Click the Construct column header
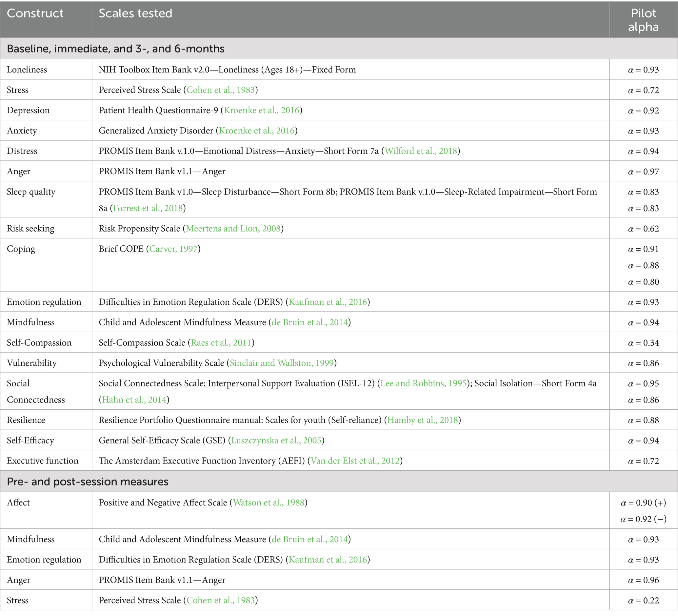The height and width of the screenshot is (616, 678). point(35,13)
